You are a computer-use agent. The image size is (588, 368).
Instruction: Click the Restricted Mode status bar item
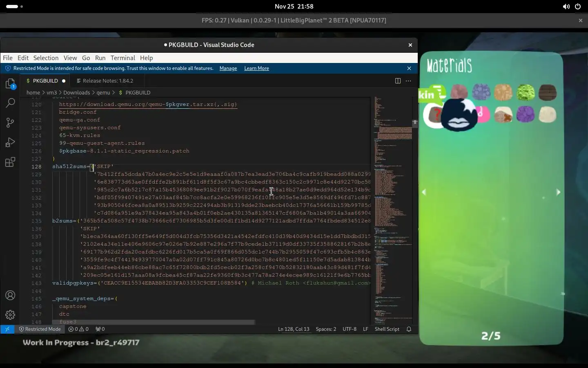[x=40, y=329]
